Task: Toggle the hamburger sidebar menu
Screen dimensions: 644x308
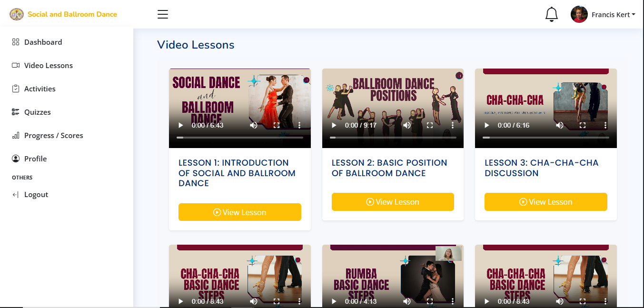Action: tap(163, 14)
